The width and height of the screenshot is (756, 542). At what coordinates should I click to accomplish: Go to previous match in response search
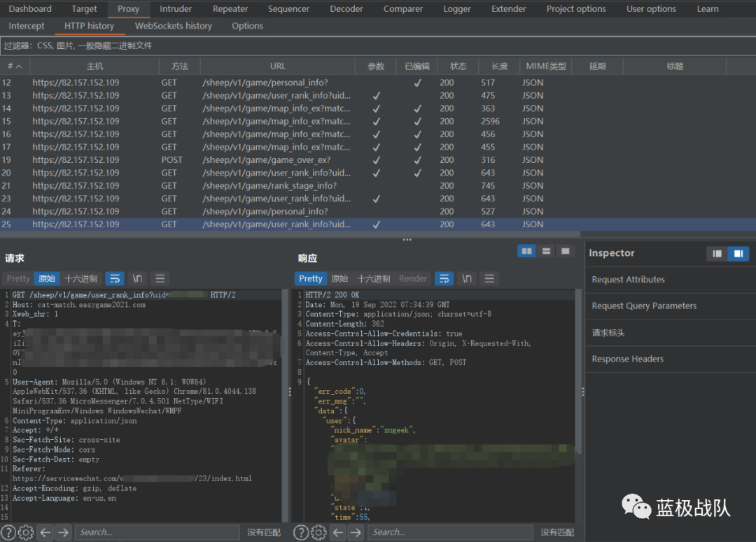339,532
